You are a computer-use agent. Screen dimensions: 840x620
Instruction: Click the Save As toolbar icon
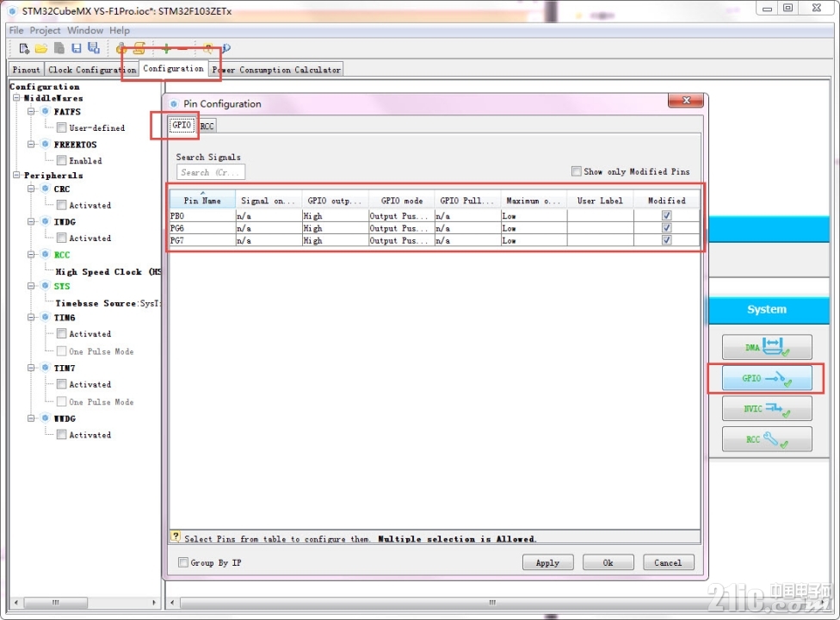[94, 48]
